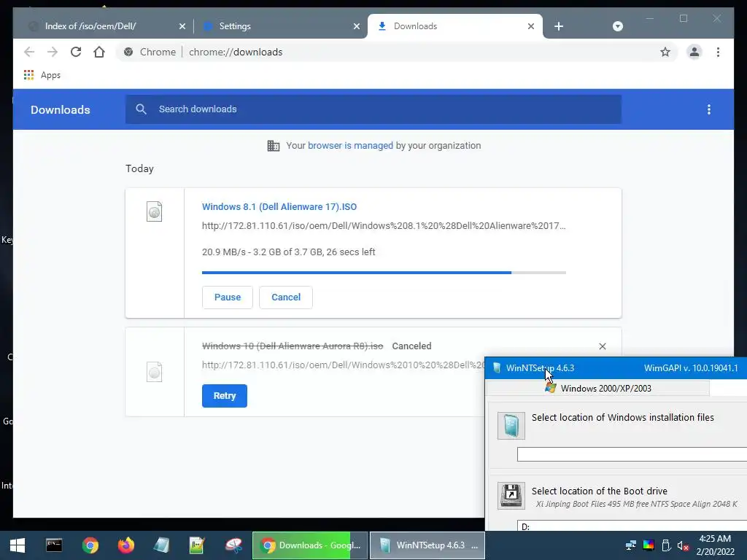Open Chrome's three-dot main menu
Image resolution: width=747 pixels, height=560 pixels.
[x=718, y=52]
